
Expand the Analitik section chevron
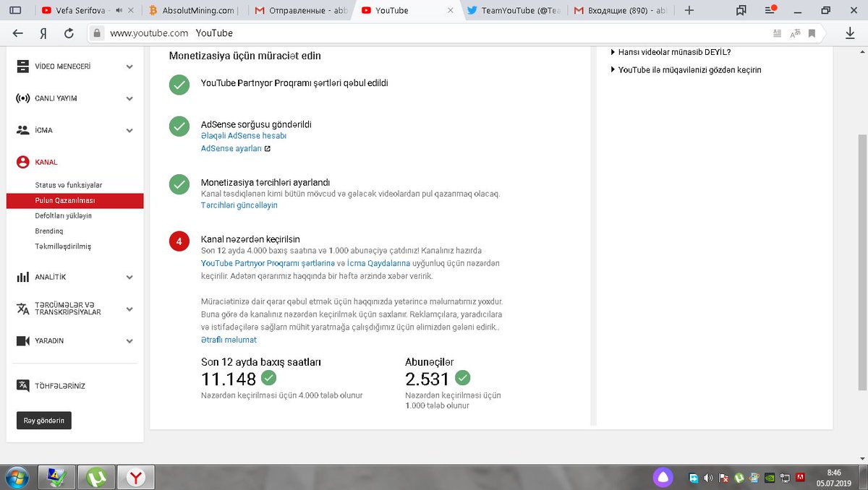tap(129, 277)
